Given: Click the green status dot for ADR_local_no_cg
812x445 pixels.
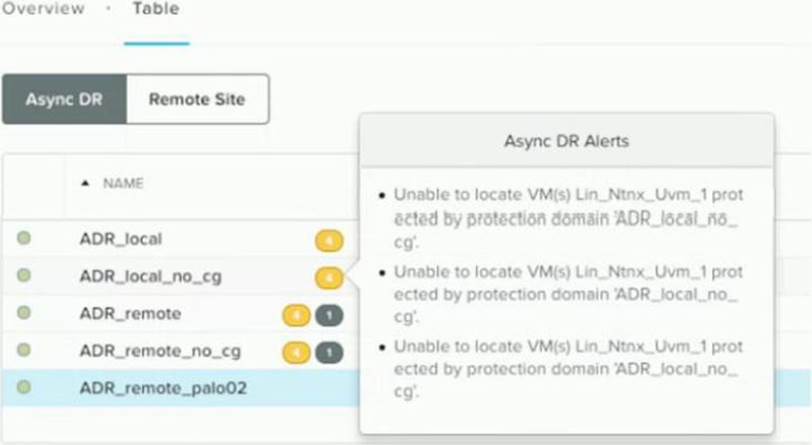Looking at the screenshot, I should pyautogui.click(x=24, y=275).
